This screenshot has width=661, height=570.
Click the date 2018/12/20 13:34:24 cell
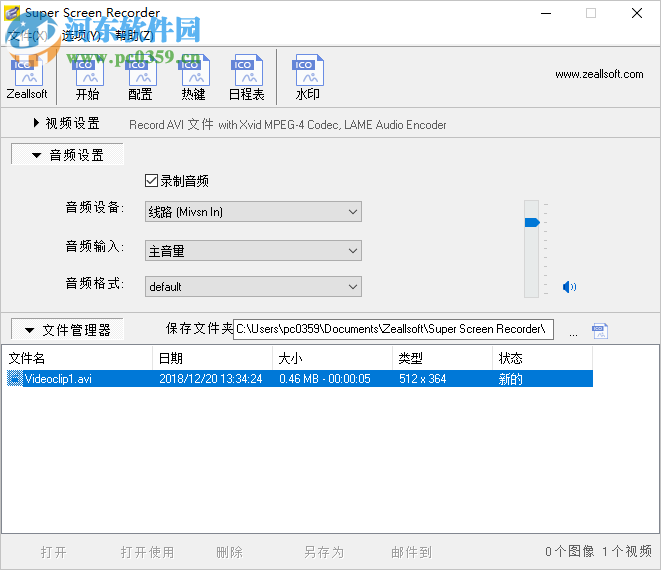click(x=211, y=379)
